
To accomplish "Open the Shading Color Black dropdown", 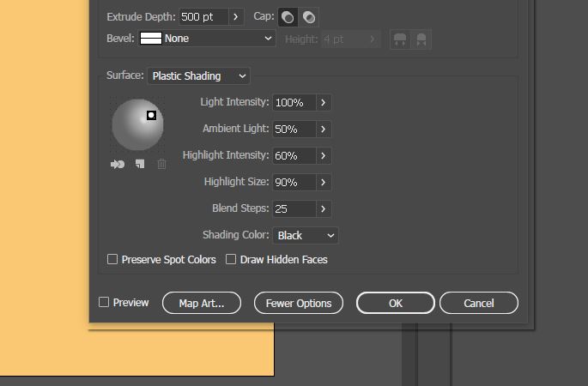I will (306, 235).
